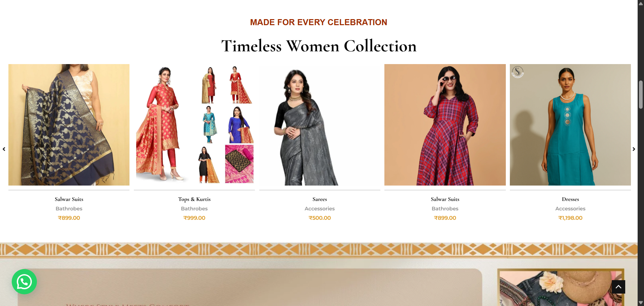Viewport: 644px width, 306px height.
Task: Open the red suit collage product image
Action: tap(194, 125)
